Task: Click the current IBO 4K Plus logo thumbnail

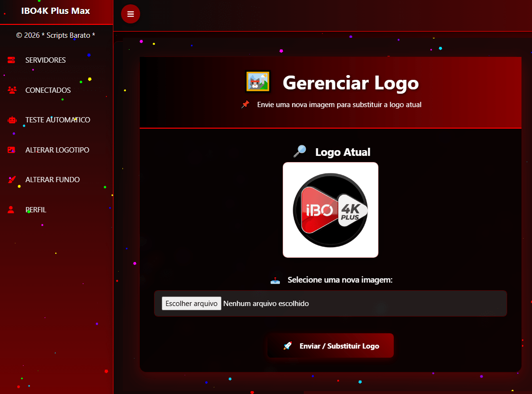Action: (331, 210)
